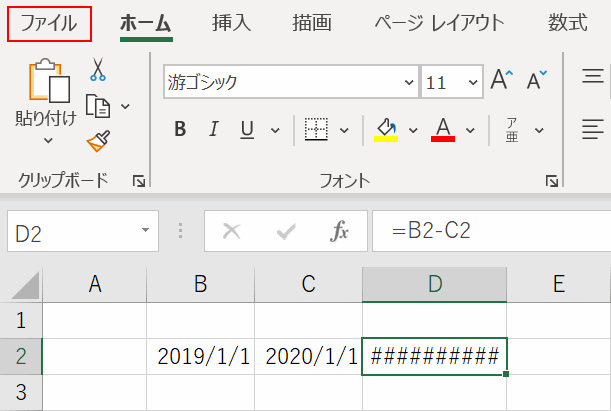The width and height of the screenshot is (611, 411).
Task: Click the align left icon
Action: (593, 129)
